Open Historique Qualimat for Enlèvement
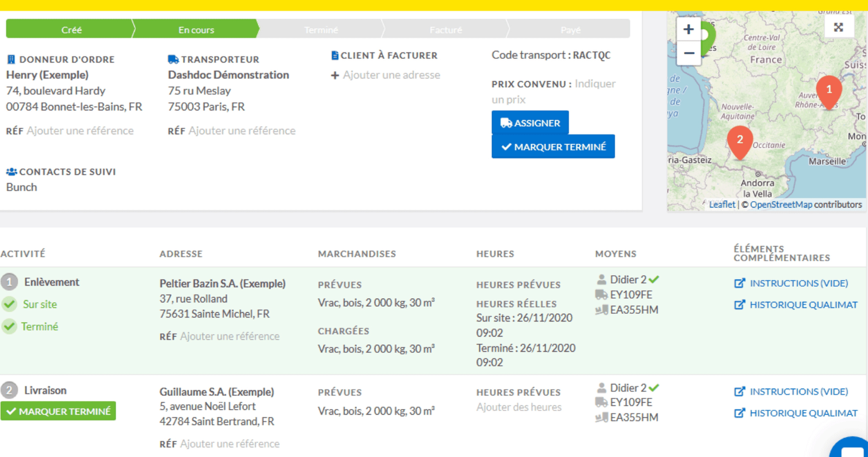Screen dimensions: 868x457 click(x=803, y=305)
